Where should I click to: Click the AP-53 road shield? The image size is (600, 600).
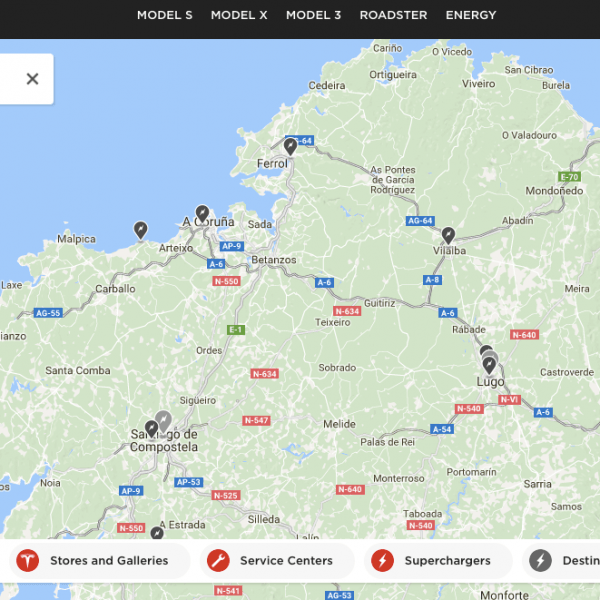point(189,482)
